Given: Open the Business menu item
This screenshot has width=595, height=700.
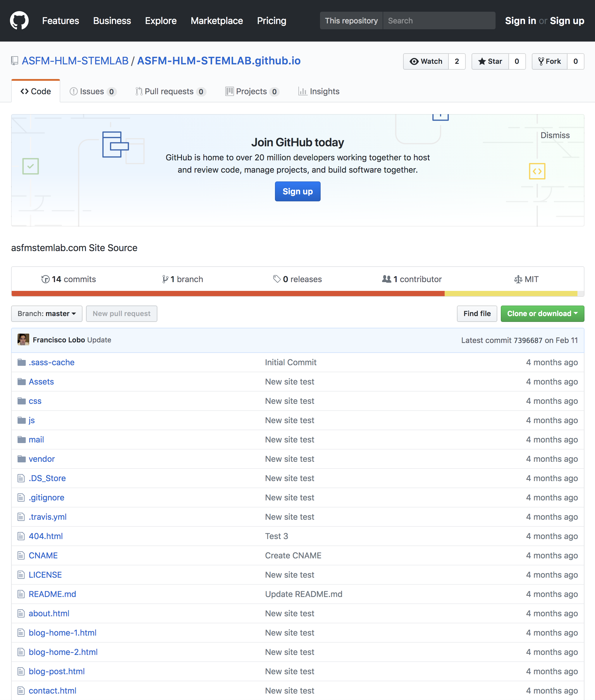Looking at the screenshot, I should tap(112, 20).
